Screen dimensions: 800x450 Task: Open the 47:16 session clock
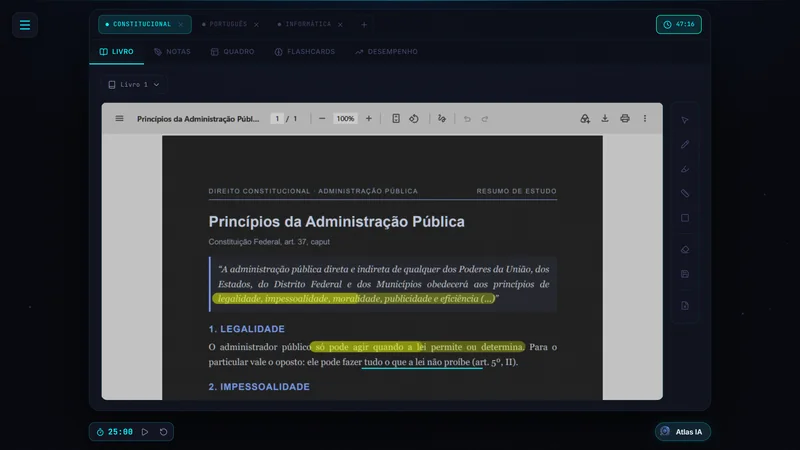click(679, 24)
